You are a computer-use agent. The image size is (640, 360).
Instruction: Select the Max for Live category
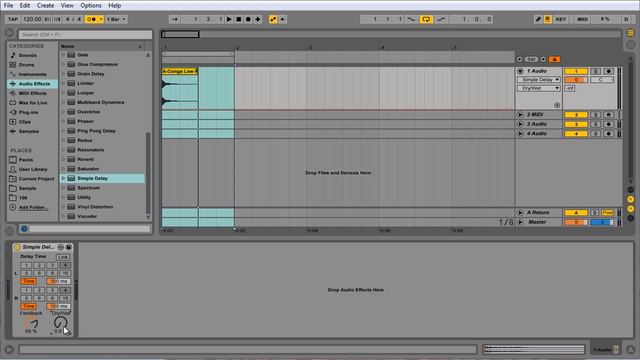tap(33, 103)
